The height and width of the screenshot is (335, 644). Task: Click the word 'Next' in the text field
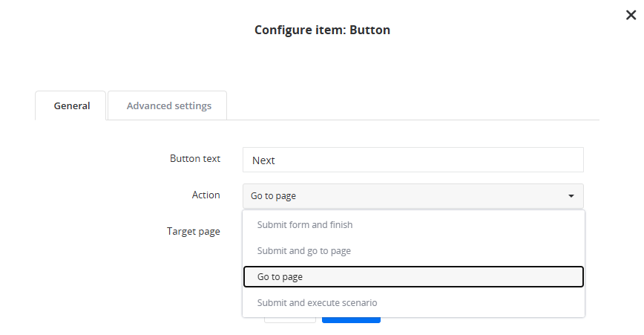[x=263, y=160]
